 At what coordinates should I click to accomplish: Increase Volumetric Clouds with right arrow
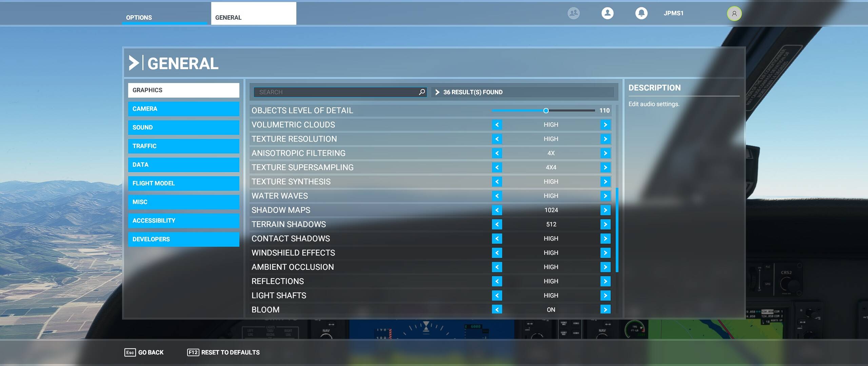coord(605,125)
